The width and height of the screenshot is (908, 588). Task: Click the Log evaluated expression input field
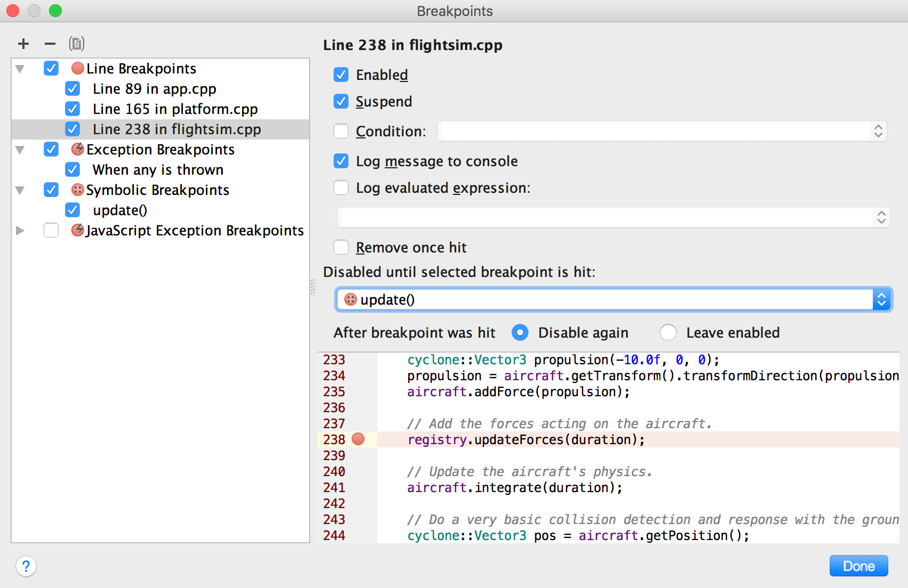[x=607, y=217]
